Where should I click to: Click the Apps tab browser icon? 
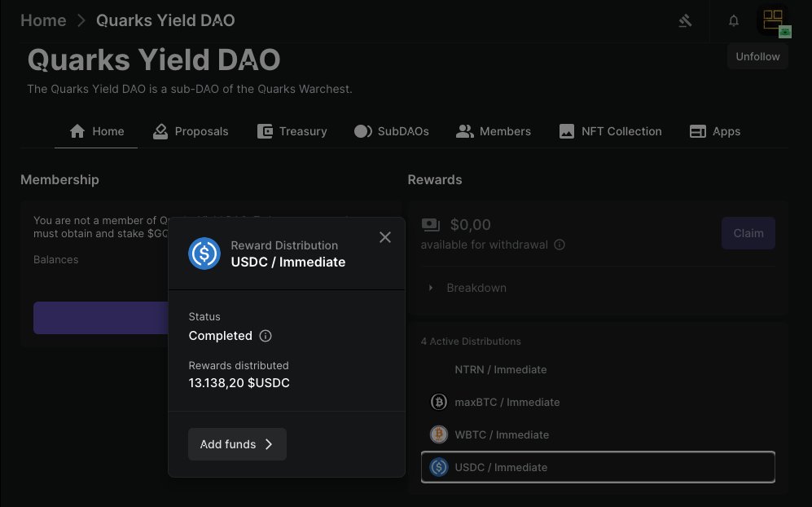[697, 131]
